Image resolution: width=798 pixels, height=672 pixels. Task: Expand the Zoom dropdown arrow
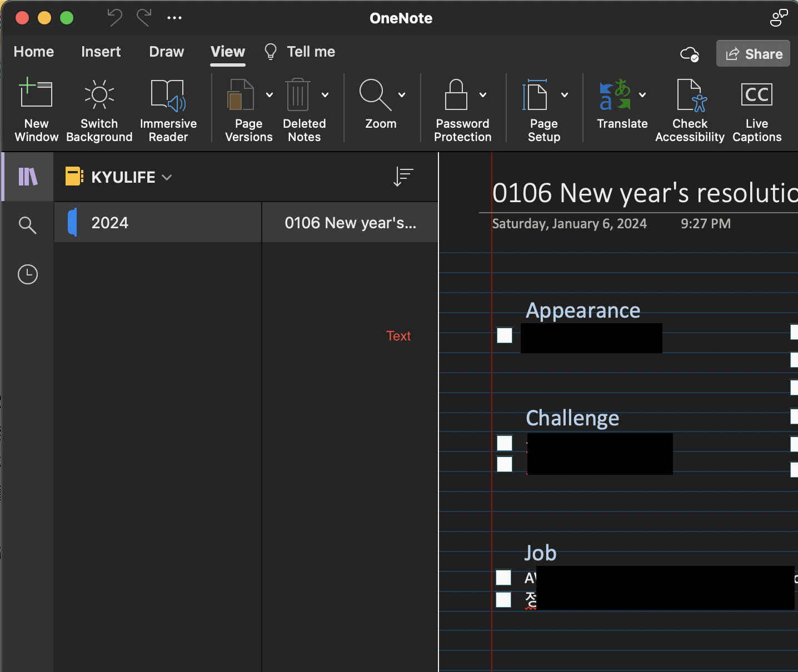pyautogui.click(x=402, y=95)
